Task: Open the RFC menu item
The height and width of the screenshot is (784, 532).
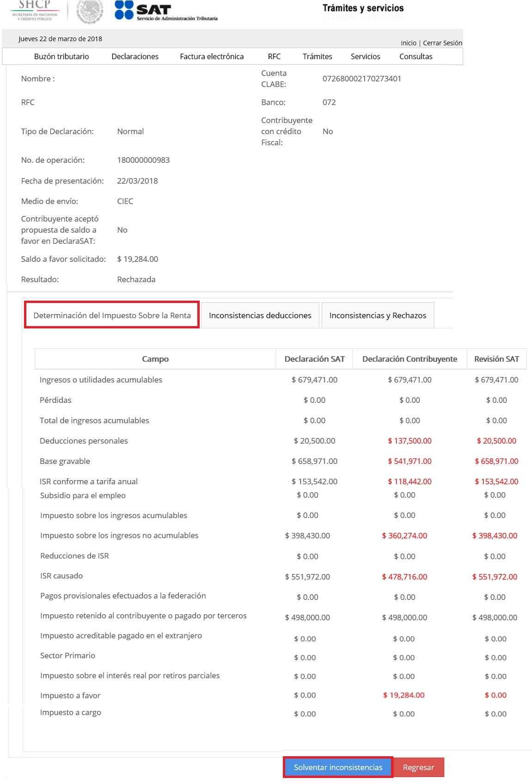Action: pyautogui.click(x=274, y=56)
